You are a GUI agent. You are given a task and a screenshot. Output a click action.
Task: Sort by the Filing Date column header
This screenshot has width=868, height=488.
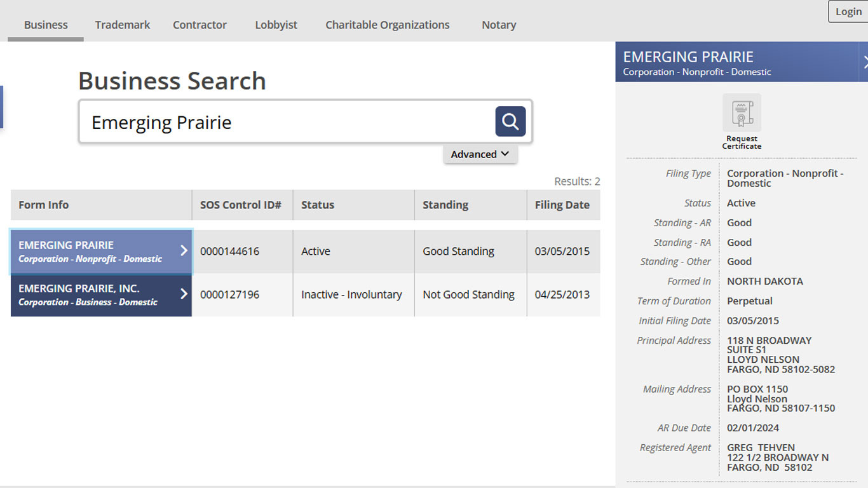[563, 205]
